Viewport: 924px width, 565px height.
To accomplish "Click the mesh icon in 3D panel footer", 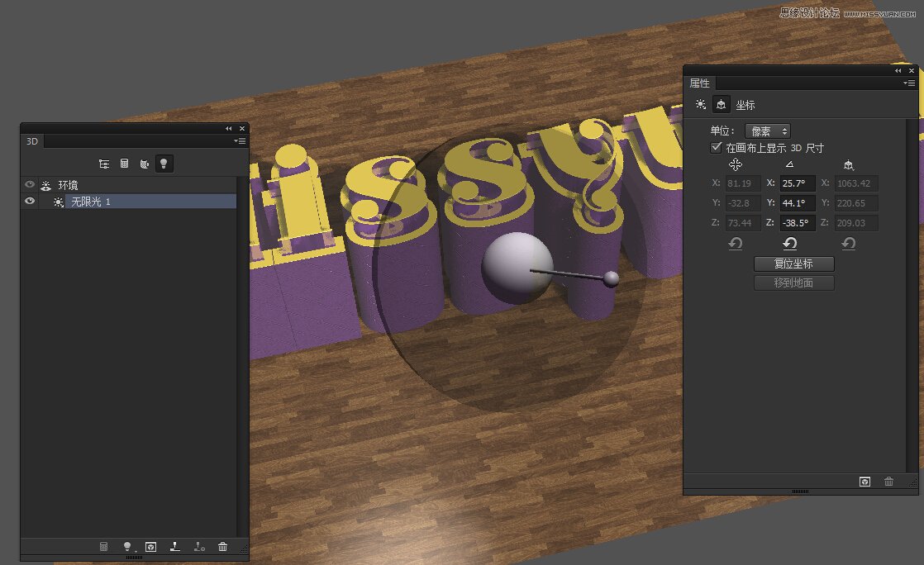I will (103, 547).
